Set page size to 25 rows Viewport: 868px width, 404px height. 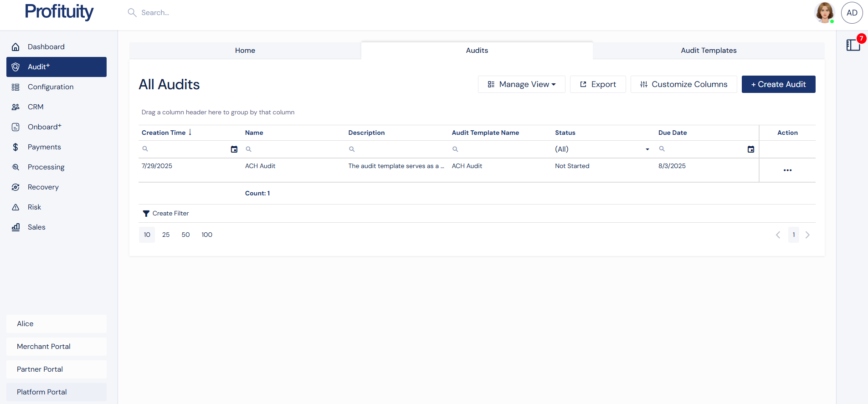click(166, 235)
